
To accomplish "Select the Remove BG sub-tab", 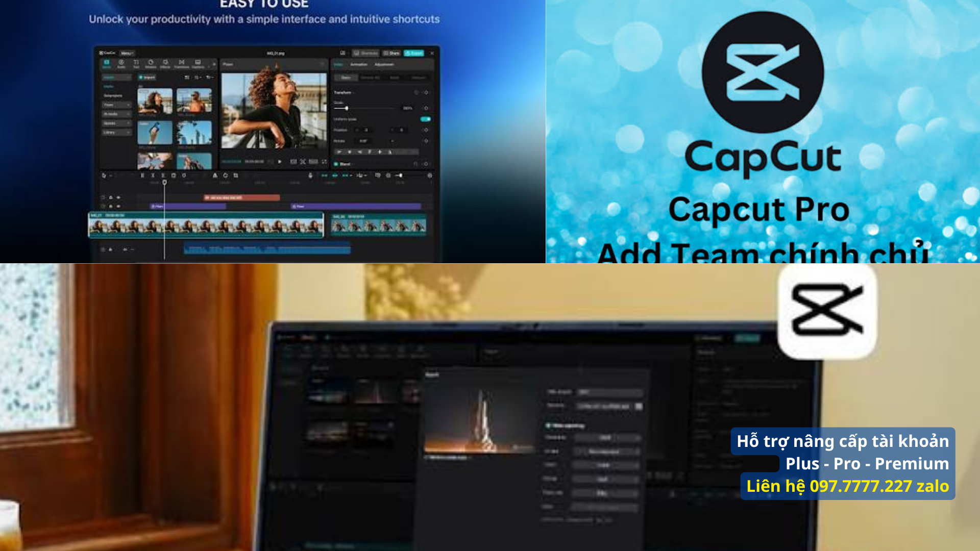I will pos(370,78).
